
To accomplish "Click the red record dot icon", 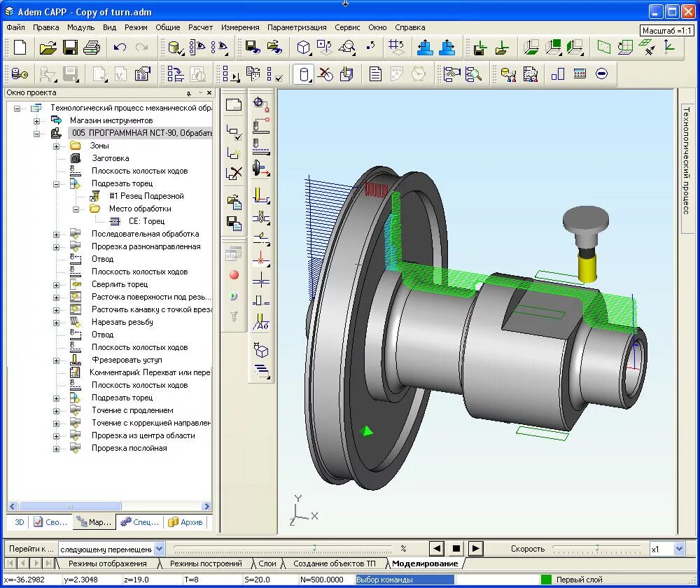I will [x=234, y=275].
